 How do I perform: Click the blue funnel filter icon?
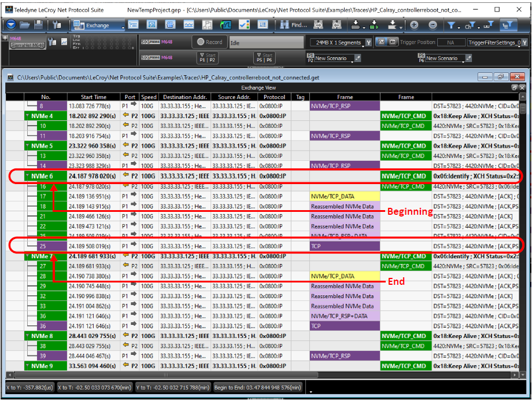tap(451, 25)
